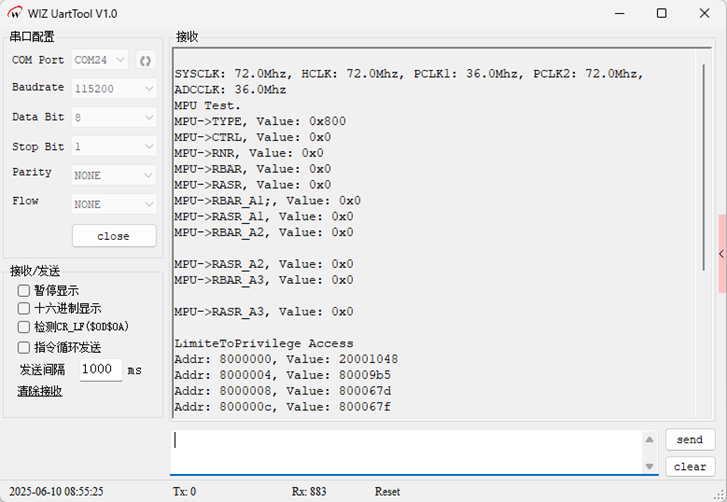Image resolution: width=727 pixels, height=502 pixels.
Task: Click the send box scroll down arrow
Action: pos(650,466)
